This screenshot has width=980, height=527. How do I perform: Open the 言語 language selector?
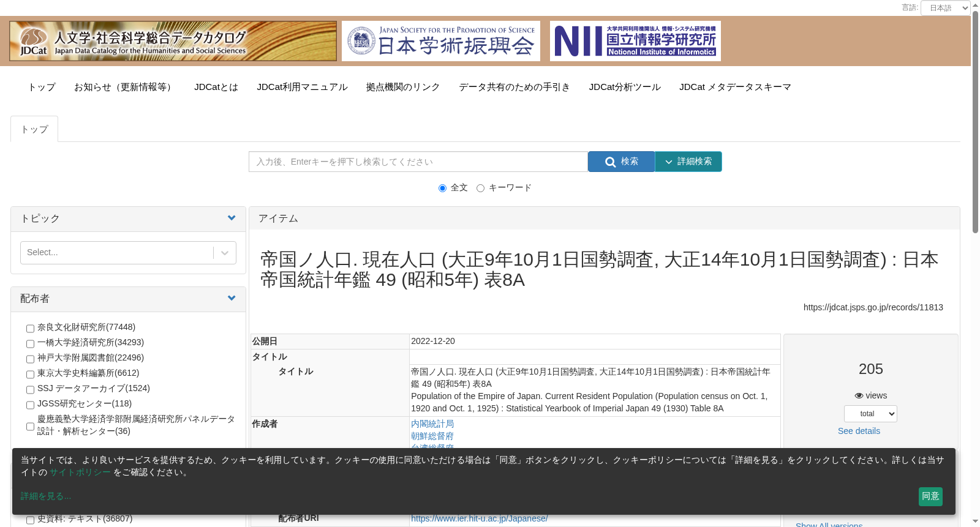click(x=946, y=8)
